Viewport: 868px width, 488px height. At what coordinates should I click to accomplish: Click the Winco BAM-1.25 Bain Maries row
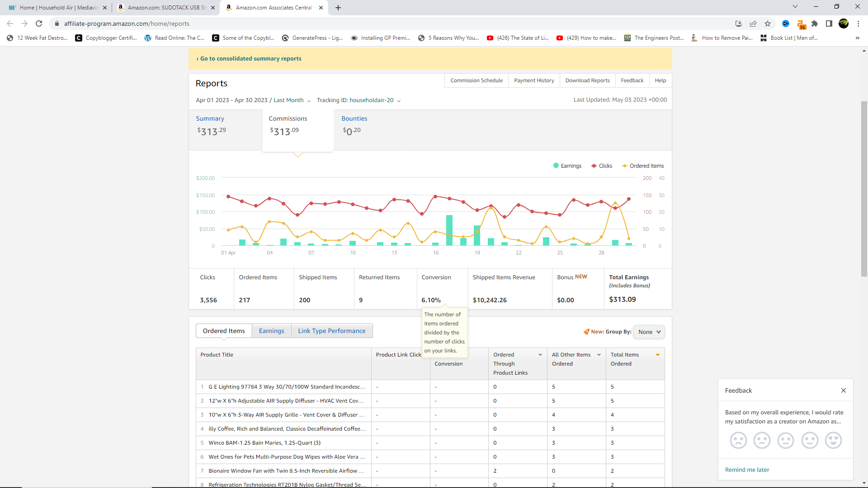[x=430, y=443]
